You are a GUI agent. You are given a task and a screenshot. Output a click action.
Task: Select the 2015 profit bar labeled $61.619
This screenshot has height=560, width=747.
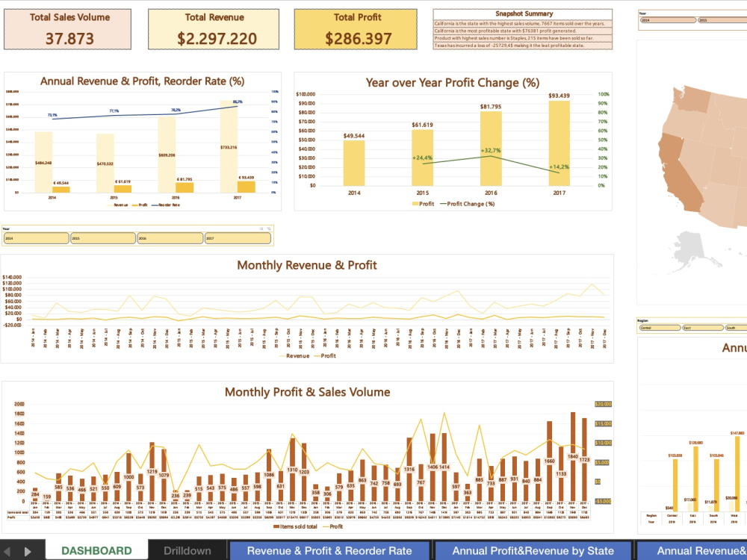pos(422,158)
